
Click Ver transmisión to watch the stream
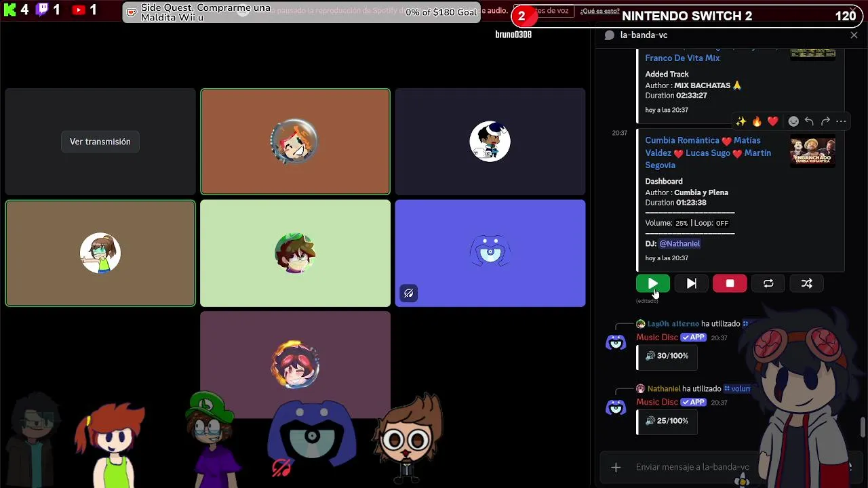tap(100, 142)
